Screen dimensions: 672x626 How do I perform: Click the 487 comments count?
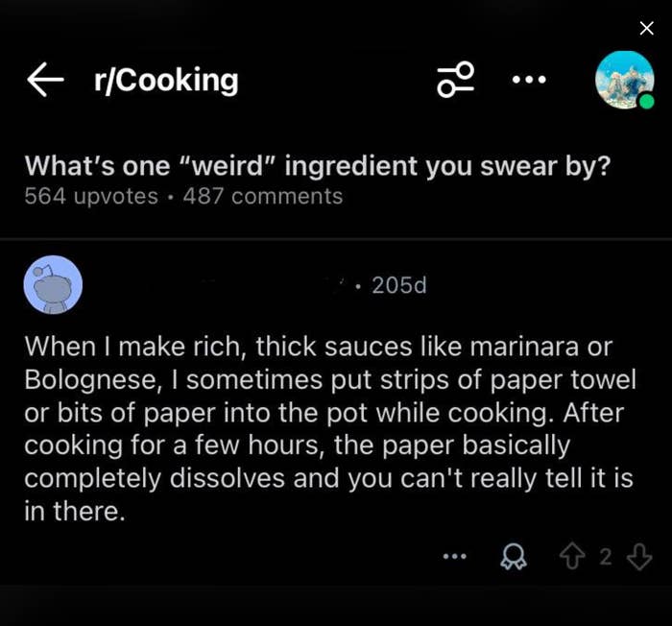click(262, 196)
